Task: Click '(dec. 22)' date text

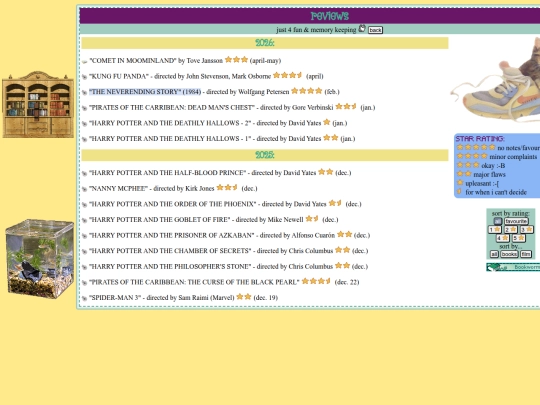Action: (x=347, y=282)
